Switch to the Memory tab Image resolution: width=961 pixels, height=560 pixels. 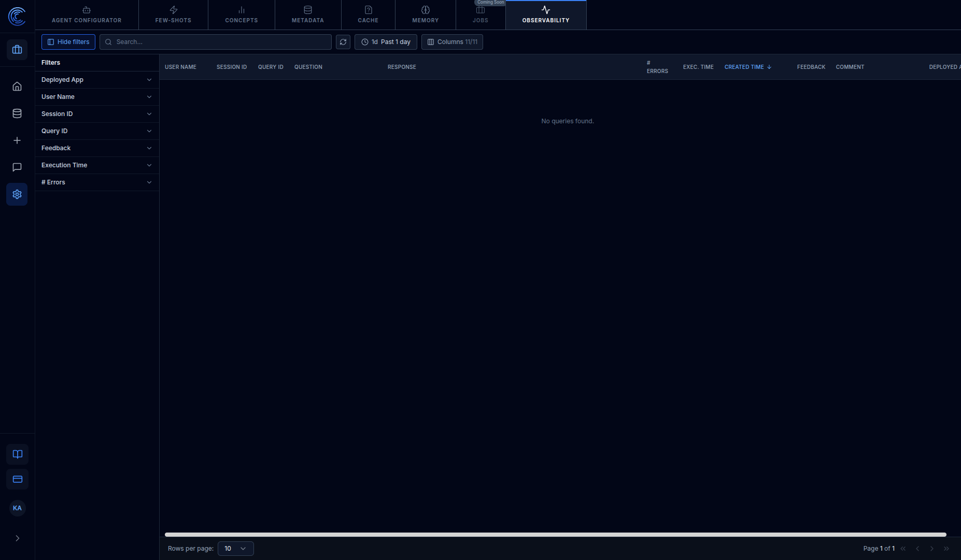point(426,15)
